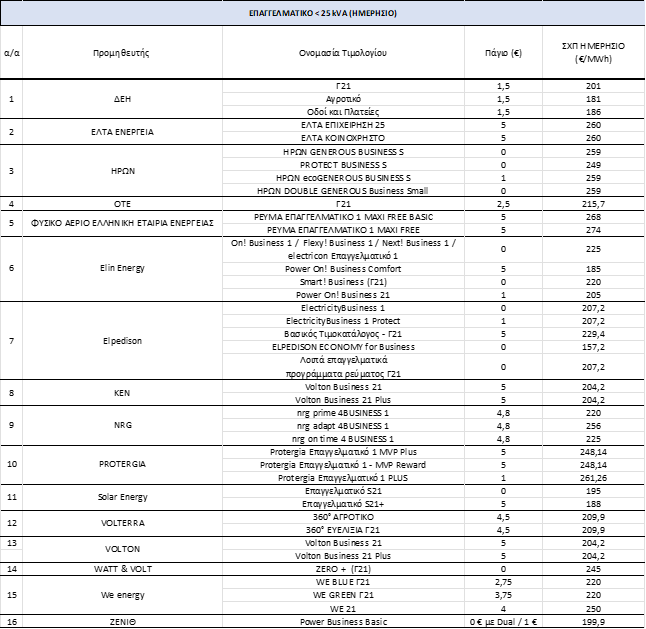646x629 pixels.
Task: Select the ΖΕΝΙΘ supplier cell
Action: click(122, 622)
